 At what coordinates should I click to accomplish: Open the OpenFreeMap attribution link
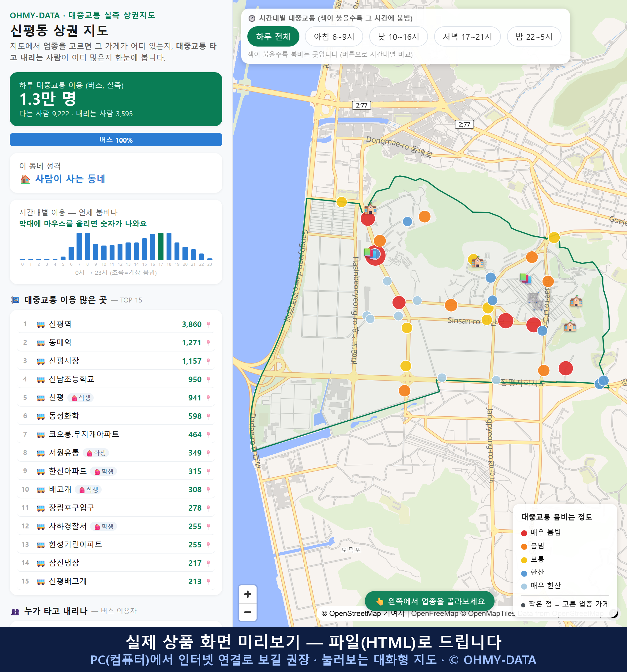pyautogui.click(x=435, y=613)
